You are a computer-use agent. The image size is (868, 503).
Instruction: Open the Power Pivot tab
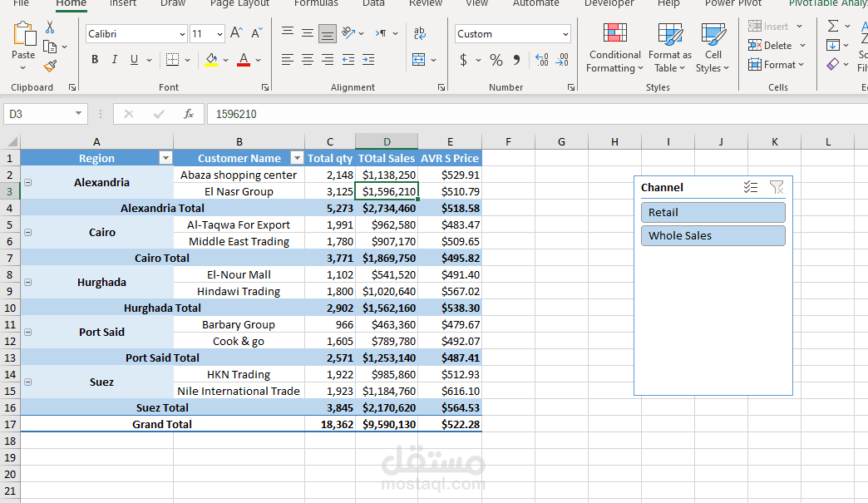tap(733, 3)
